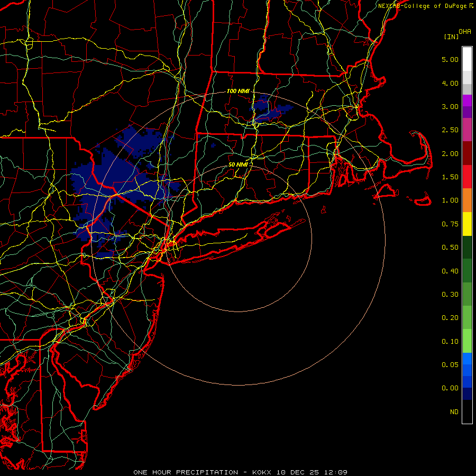Click the 5.00 legend value
Image resolution: width=476 pixels, height=476 pixels.
coord(450,59)
